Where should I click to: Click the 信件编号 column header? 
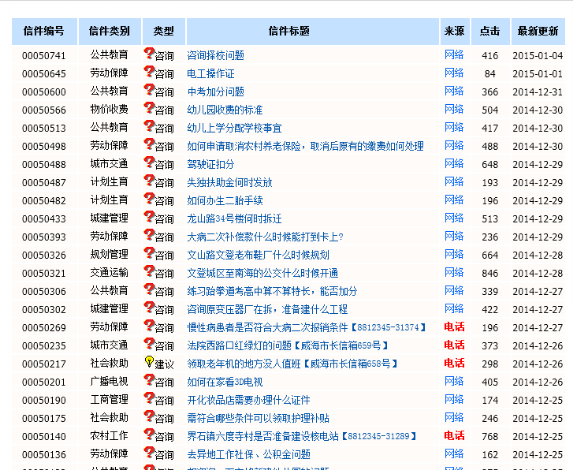[x=44, y=31]
